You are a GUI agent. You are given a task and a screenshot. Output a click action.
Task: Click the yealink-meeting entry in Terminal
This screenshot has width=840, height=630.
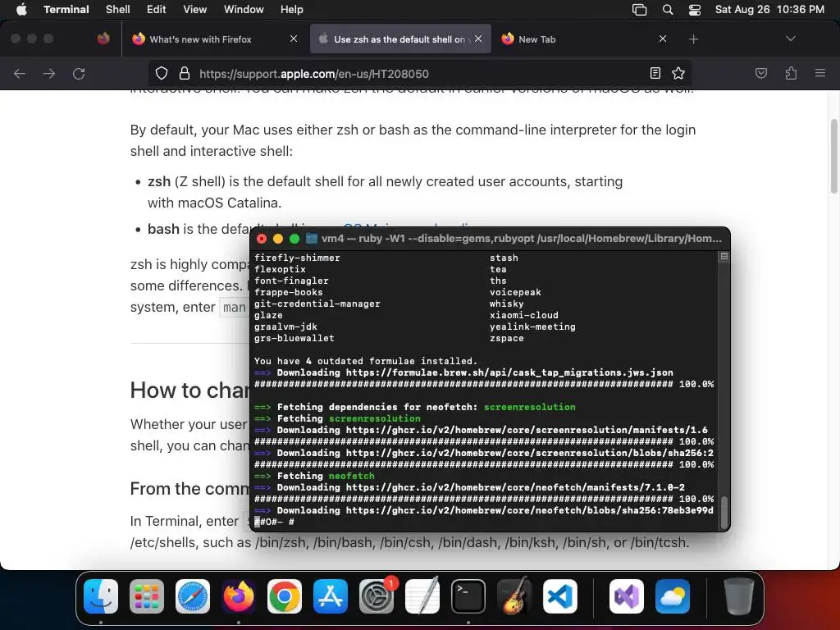pos(532,326)
